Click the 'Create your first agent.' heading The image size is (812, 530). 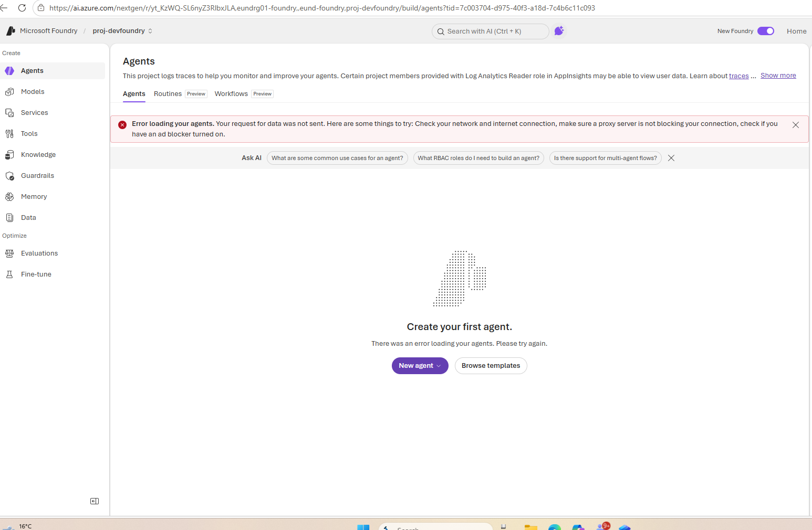(460, 327)
